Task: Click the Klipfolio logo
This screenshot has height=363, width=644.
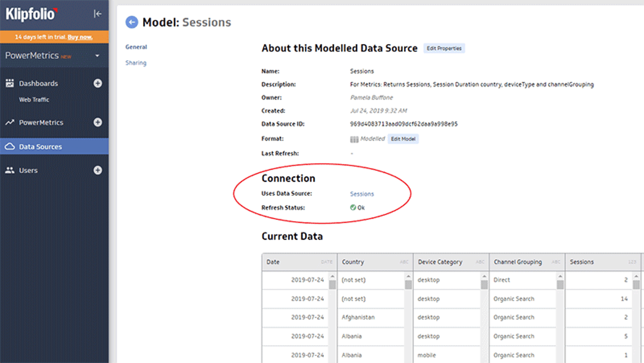Action: point(30,14)
